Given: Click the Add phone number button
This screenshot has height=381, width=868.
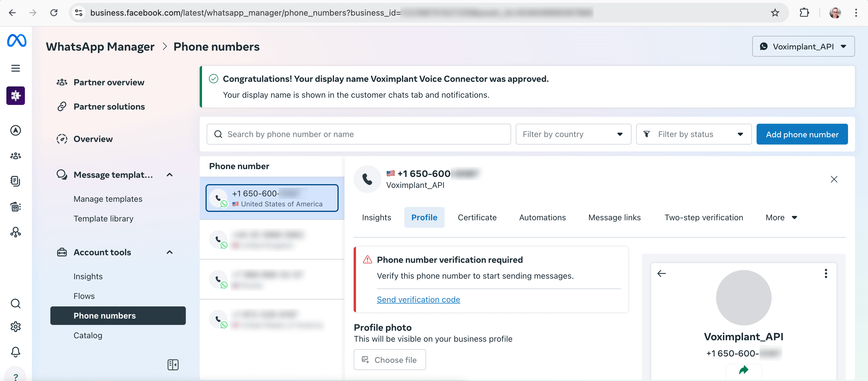Looking at the screenshot, I should [802, 134].
